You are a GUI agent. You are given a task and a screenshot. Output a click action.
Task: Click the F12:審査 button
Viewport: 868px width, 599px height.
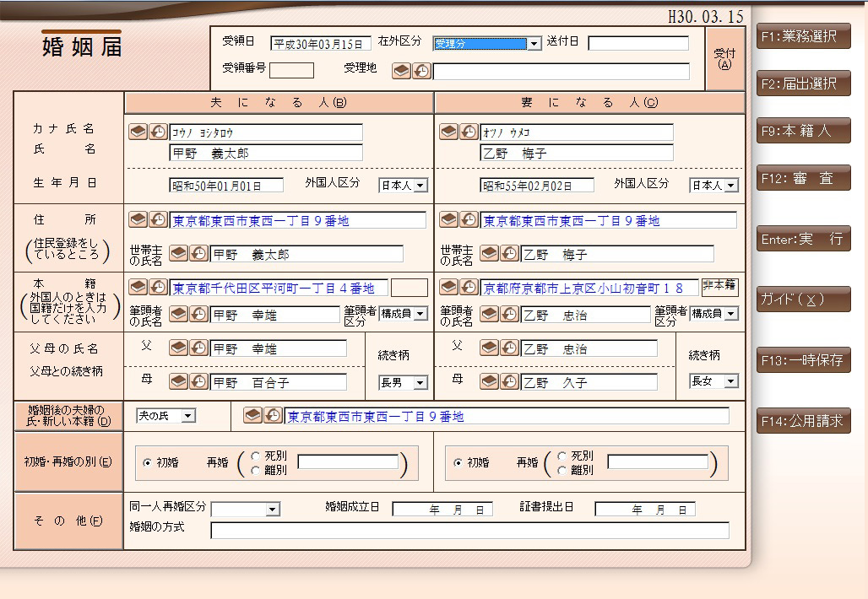click(x=803, y=178)
